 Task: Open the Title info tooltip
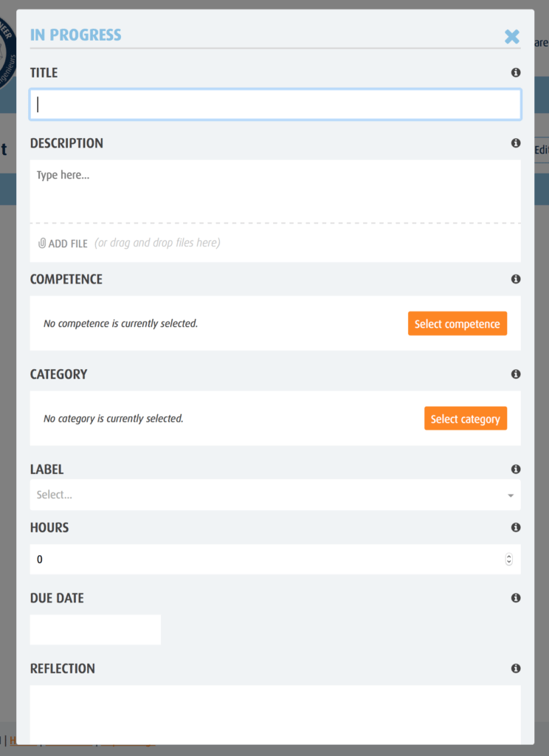tap(516, 72)
